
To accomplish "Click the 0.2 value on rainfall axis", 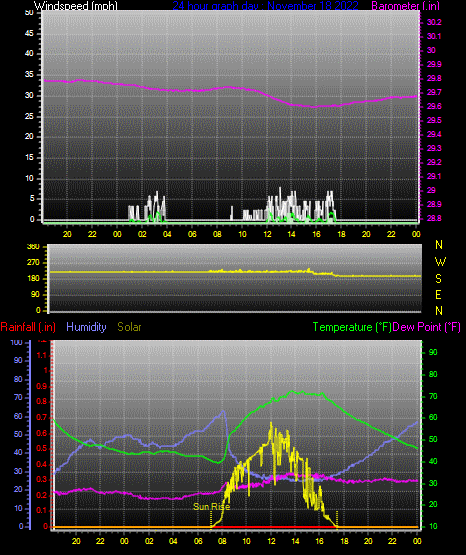I will (41, 495).
